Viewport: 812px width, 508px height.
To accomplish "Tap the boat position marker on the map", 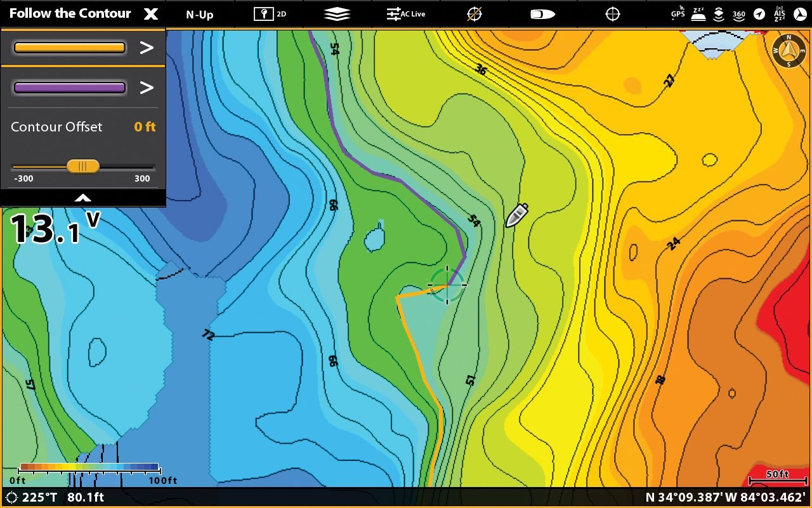I will tap(517, 215).
